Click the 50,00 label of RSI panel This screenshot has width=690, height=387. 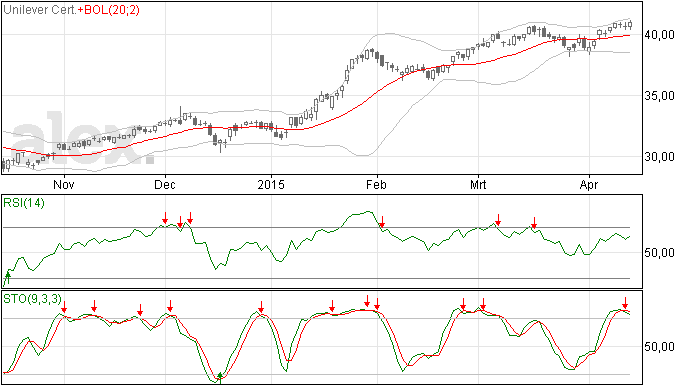[659, 253]
